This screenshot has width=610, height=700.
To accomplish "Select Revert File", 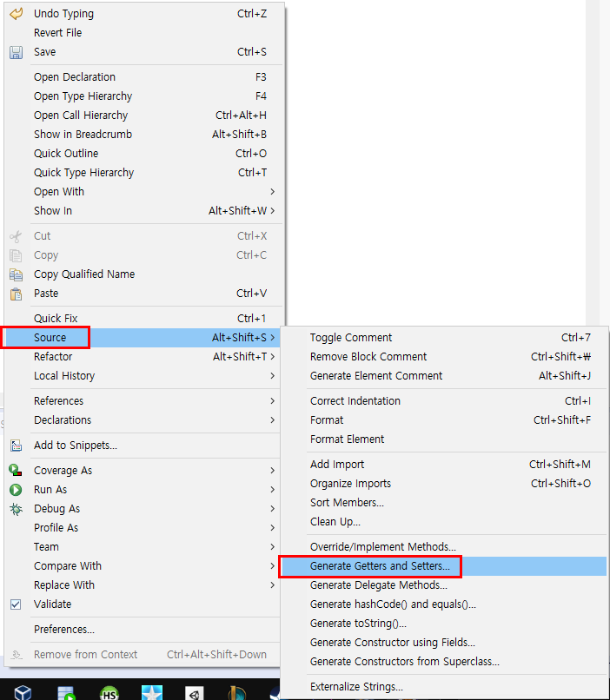I will (x=143, y=33).
